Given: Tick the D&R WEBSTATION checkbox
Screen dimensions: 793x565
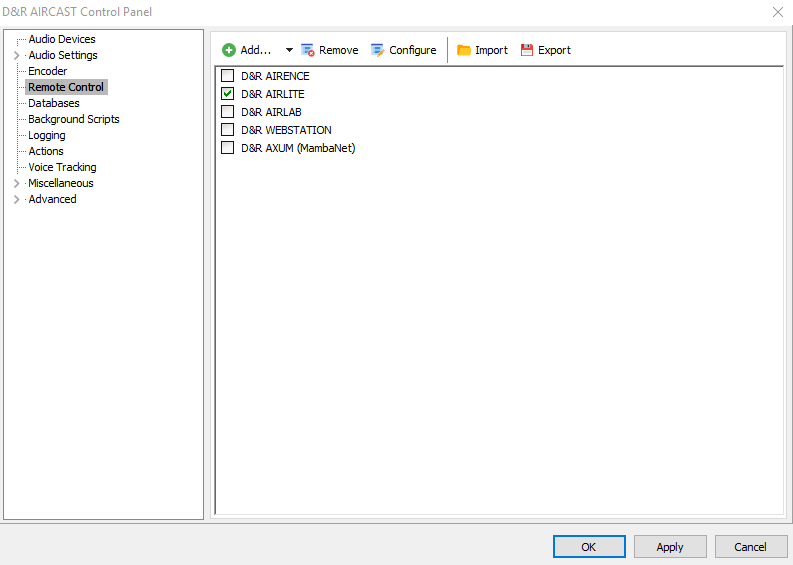Looking at the screenshot, I should (x=228, y=130).
